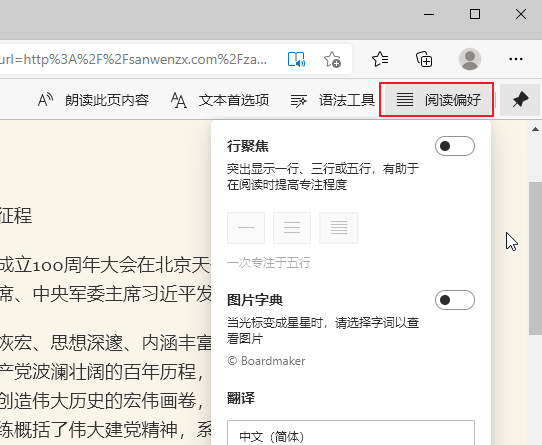Add this page to favorites star icon
The image size is (542, 445).
(x=332, y=59)
